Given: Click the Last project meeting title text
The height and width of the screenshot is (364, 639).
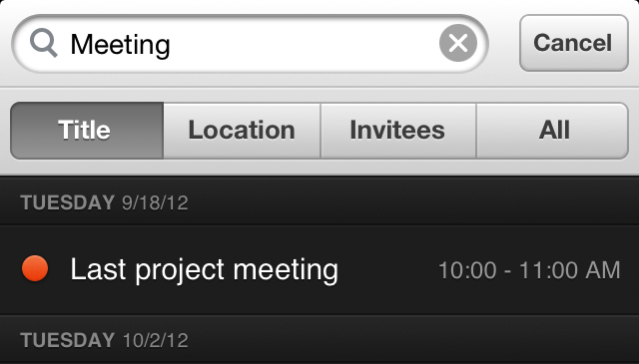Looking at the screenshot, I should (204, 270).
